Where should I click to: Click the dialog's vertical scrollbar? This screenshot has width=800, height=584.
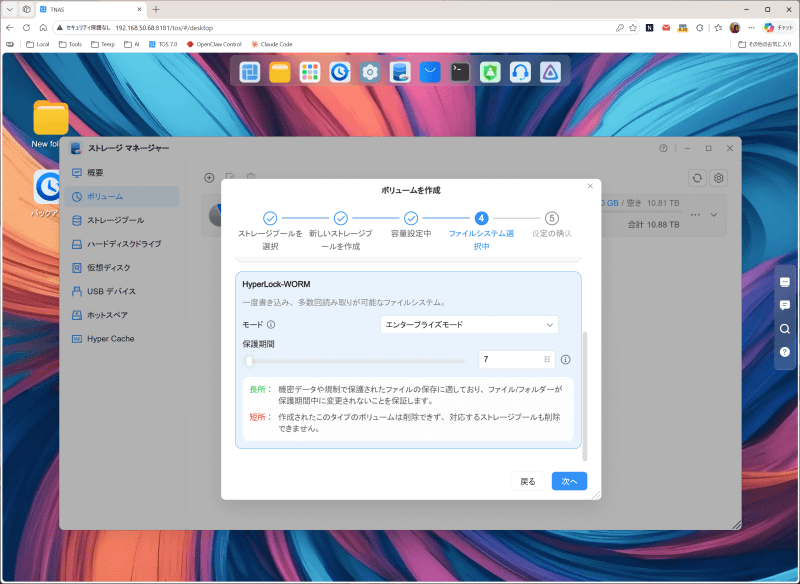[x=585, y=396]
